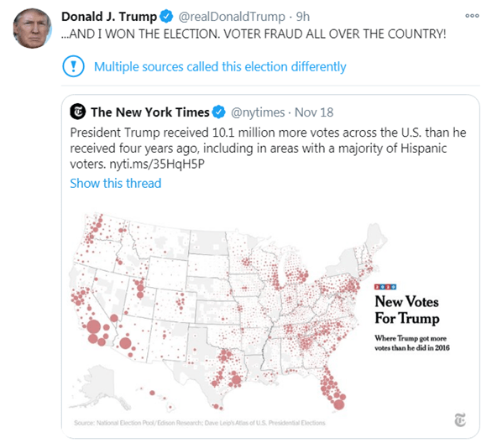The image size is (492, 448).
Task: Open the nyti.ms/35HqH5P short link
Action: point(157,164)
